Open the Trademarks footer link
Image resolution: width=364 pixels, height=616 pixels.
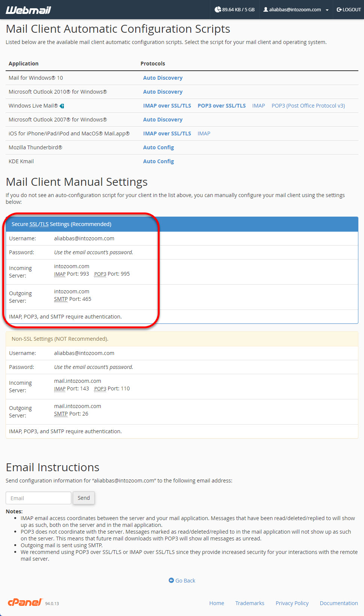[250, 603]
